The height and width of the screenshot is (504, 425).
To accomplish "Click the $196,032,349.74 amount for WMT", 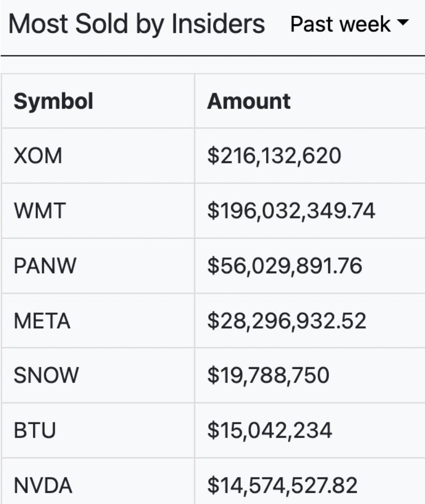I will point(291,210).
